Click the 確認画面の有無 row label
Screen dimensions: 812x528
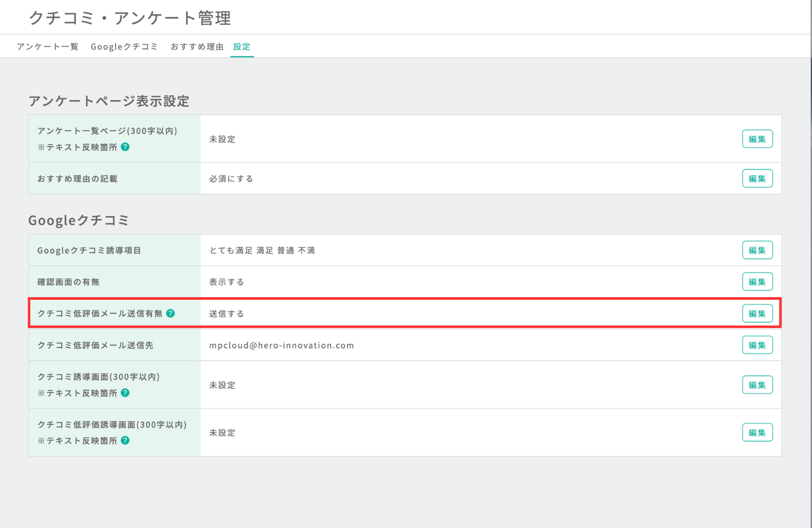click(69, 281)
